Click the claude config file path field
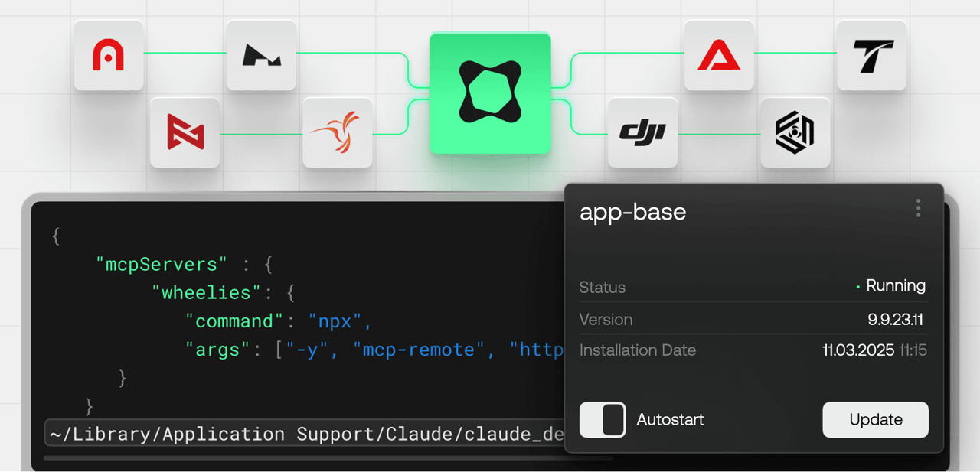Screen dimensions: 980x472 306,435
